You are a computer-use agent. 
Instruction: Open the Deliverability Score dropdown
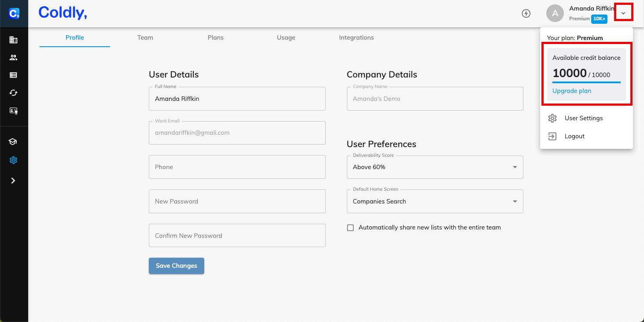click(x=435, y=167)
